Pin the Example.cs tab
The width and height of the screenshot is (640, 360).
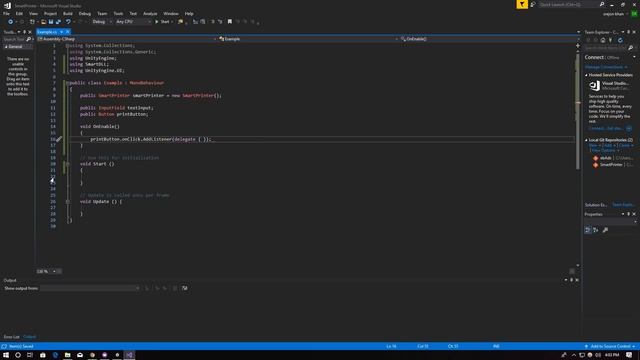tap(62, 32)
